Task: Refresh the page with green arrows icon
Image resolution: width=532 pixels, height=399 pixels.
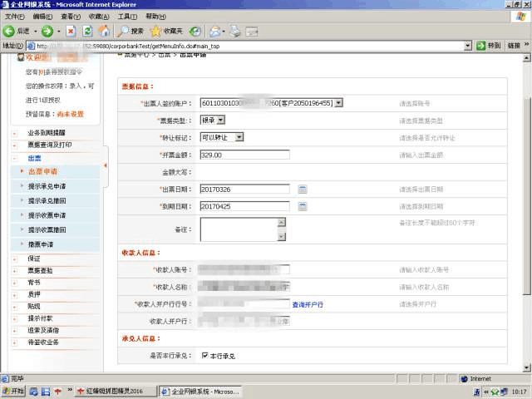Action: [x=87, y=32]
